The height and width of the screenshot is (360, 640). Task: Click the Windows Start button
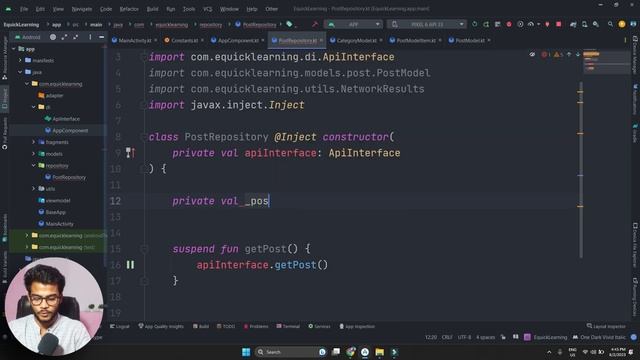click(x=246, y=352)
